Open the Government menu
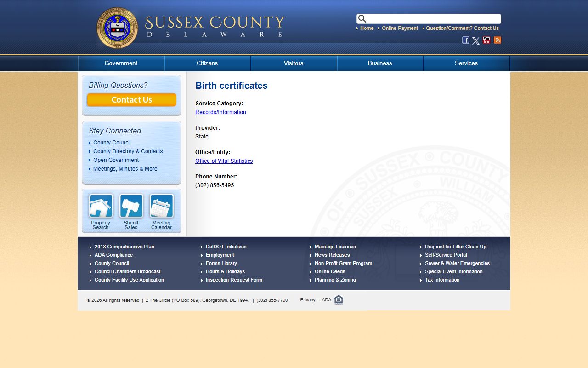The height and width of the screenshot is (368, 588). (121, 63)
